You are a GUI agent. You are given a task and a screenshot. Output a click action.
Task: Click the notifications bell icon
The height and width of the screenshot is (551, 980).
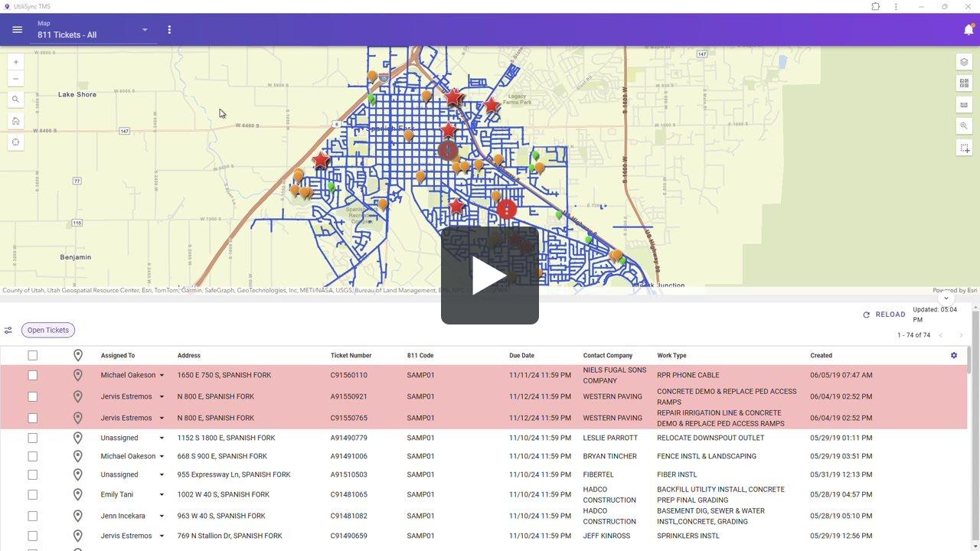968,30
